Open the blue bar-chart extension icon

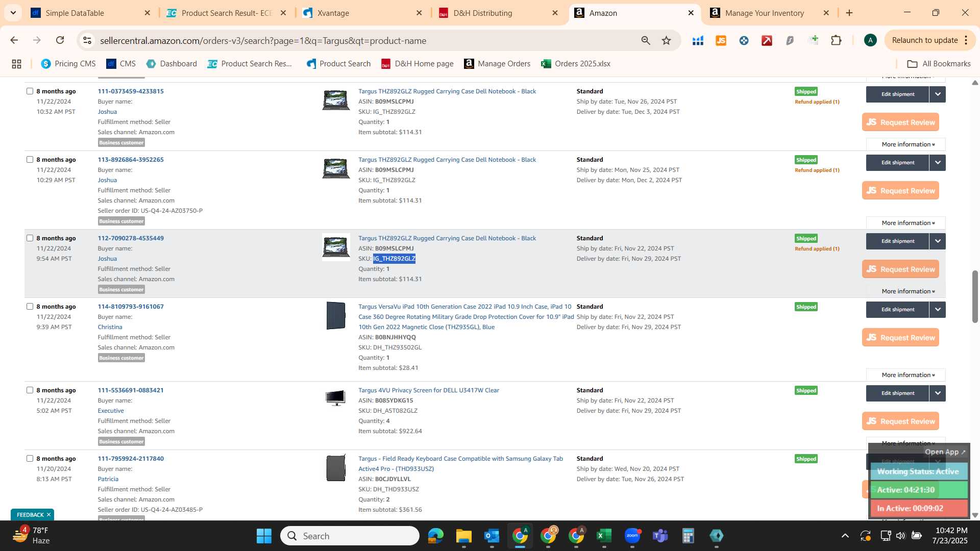click(x=698, y=40)
